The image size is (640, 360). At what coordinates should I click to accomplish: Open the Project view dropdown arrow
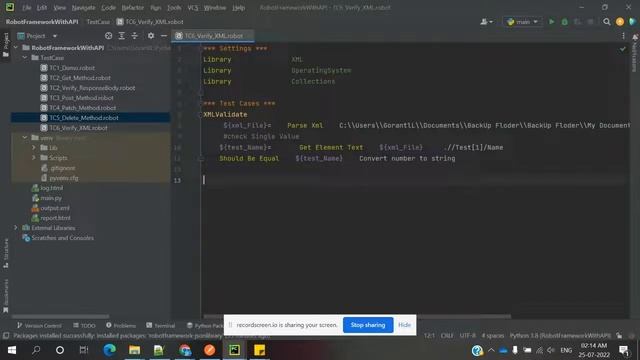pos(55,36)
